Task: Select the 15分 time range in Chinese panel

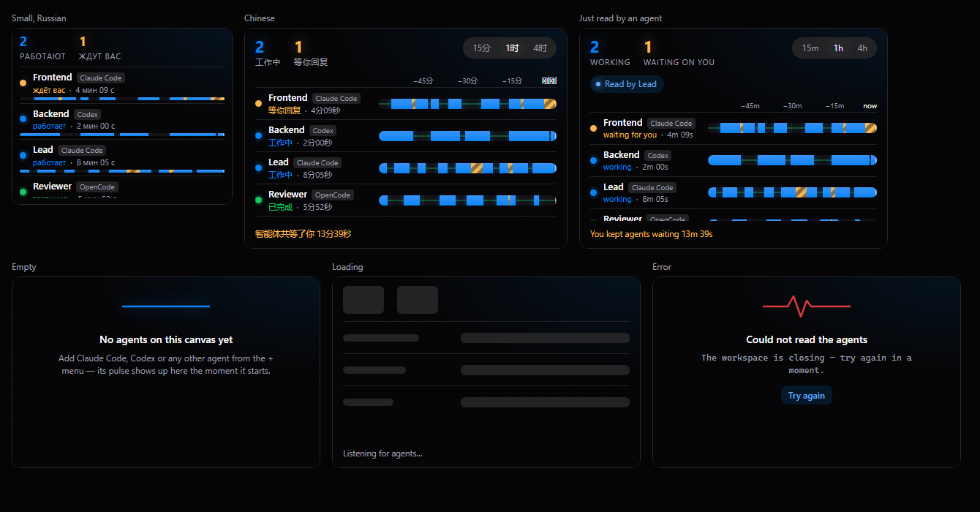Action: click(x=482, y=48)
